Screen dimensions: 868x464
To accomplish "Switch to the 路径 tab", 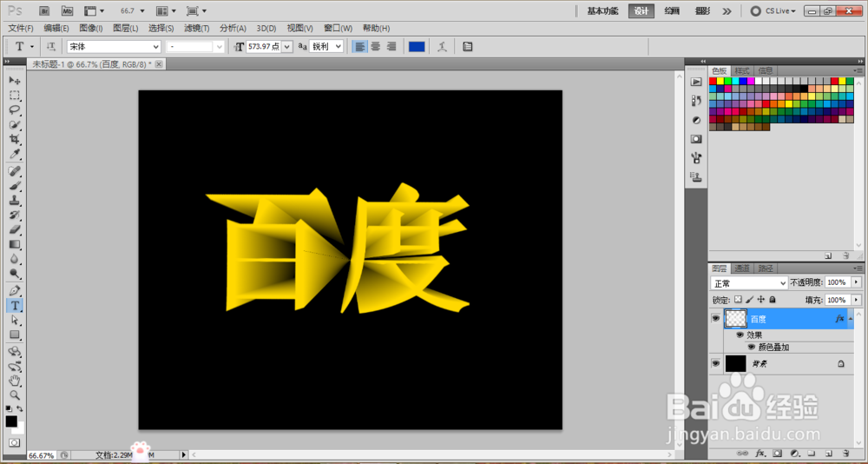I will pyautogui.click(x=766, y=268).
